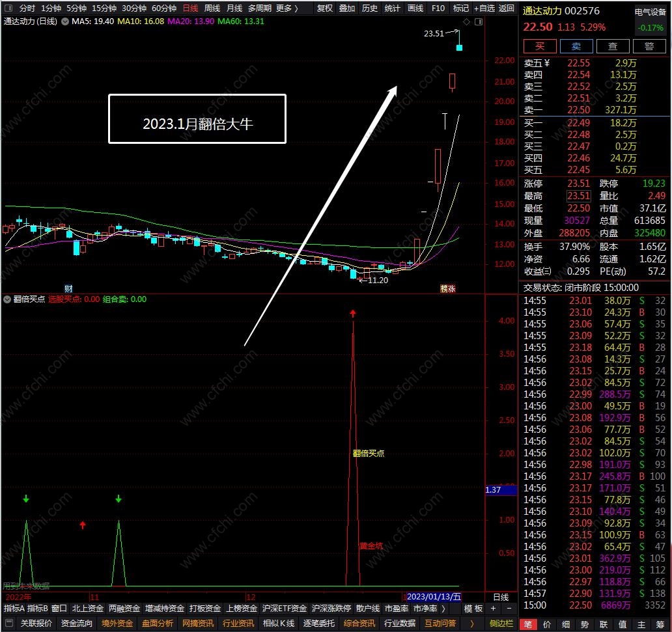The height and width of the screenshot is (632, 672).
Task: Toggle the side panel icon beside the diamond
Action: [479, 21]
